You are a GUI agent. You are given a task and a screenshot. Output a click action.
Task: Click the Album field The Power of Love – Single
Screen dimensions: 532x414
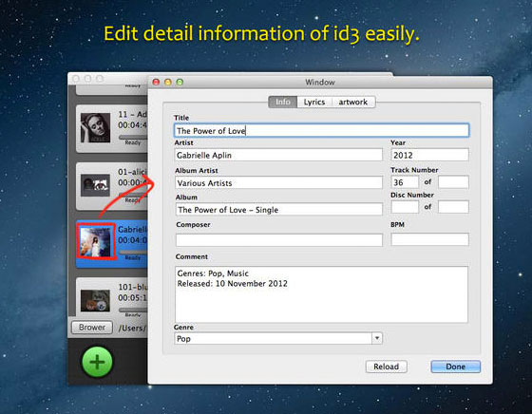tap(279, 209)
